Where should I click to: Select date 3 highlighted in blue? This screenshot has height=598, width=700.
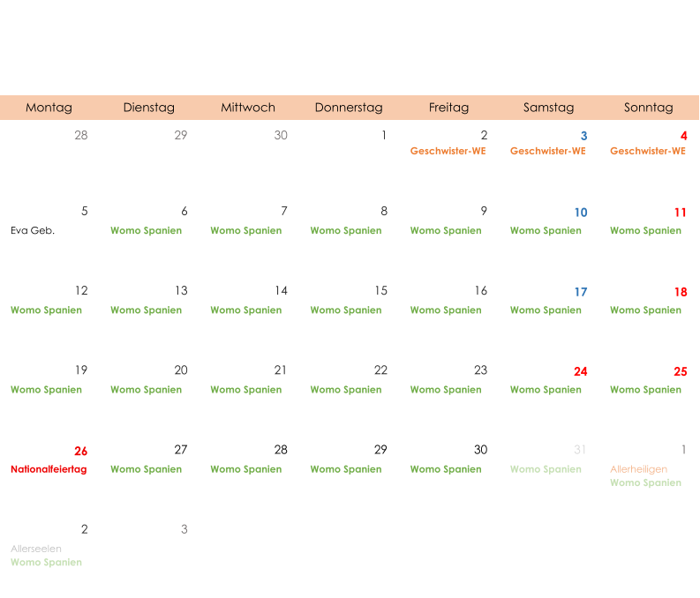pyautogui.click(x=583, y=136)
